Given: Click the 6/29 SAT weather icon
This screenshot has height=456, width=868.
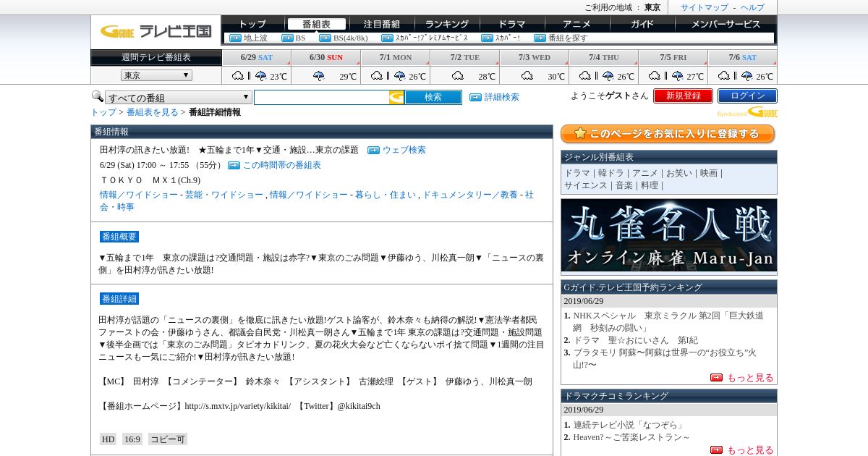Looking at the screenshot, I should [x=250, y=76].
